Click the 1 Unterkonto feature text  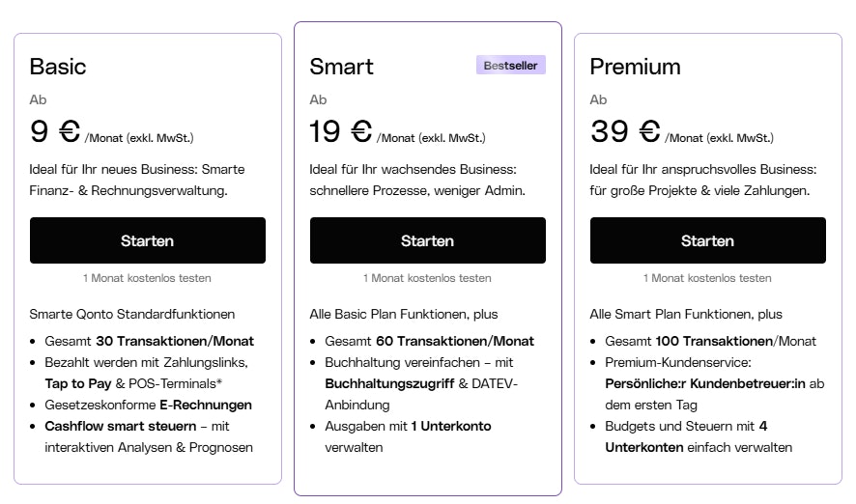pos(451,426)
